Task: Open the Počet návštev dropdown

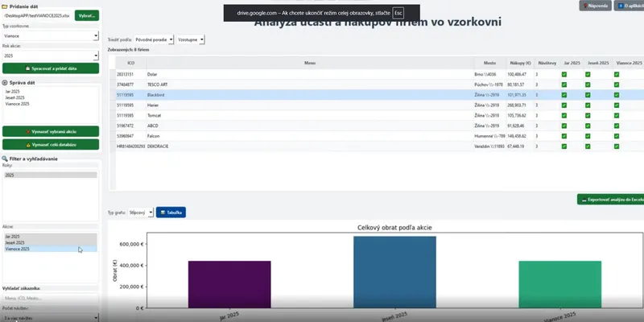Action: coord(51,317)
